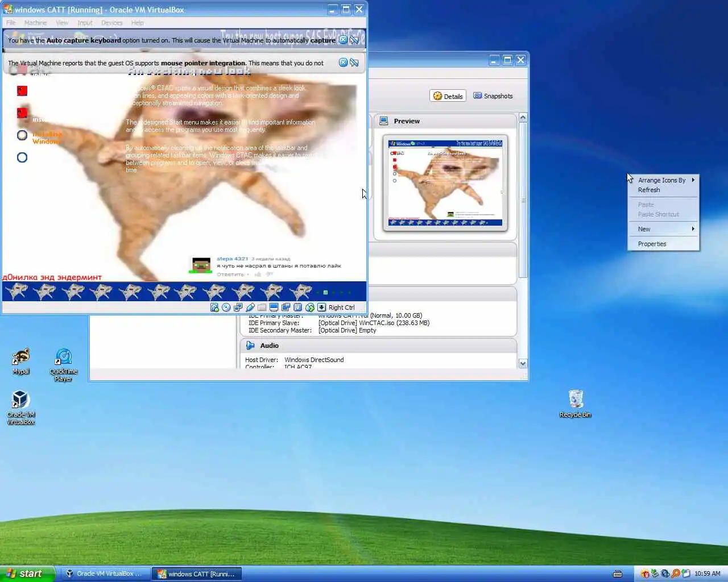
Task: Click the tray icon next to the clock
Action: pos(686,573)
